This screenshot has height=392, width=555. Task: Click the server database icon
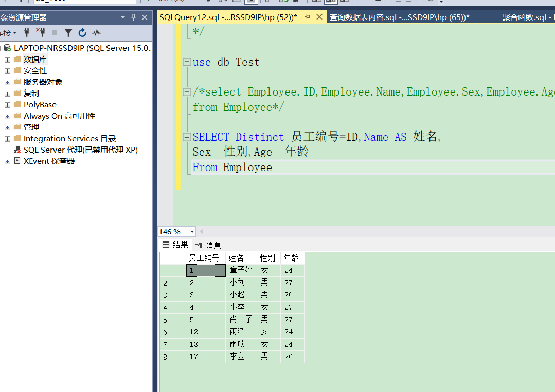(x=7, y=48)
